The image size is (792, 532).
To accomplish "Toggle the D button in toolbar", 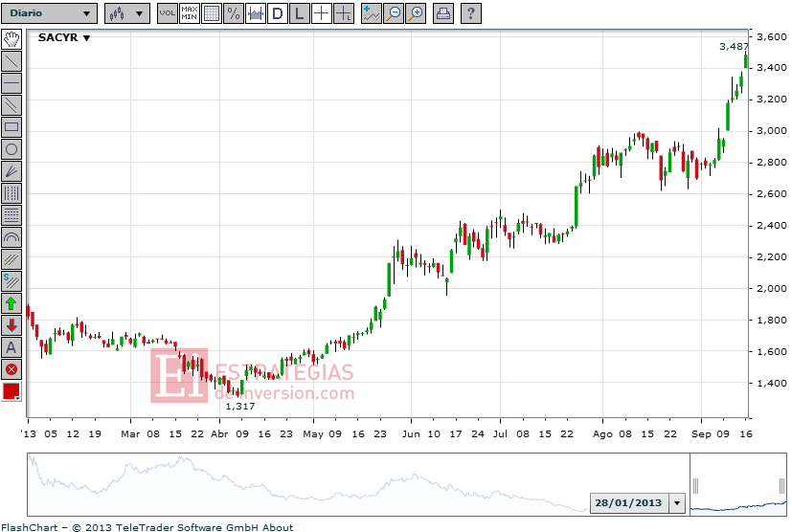I will [278, 13].
